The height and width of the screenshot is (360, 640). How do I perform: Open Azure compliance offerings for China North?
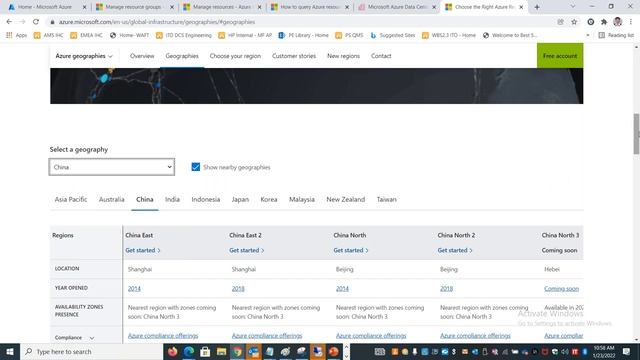point(371,336)
